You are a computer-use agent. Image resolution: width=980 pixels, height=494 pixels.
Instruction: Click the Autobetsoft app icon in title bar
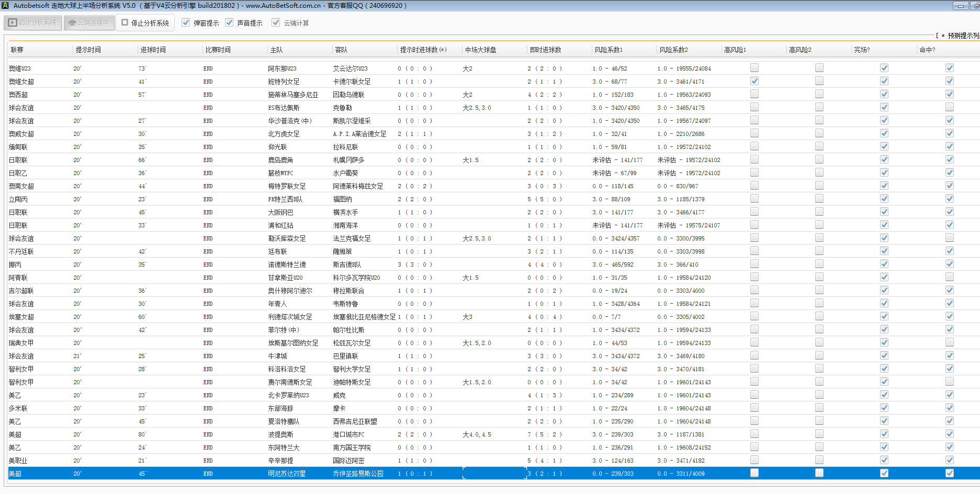(5, 5)
